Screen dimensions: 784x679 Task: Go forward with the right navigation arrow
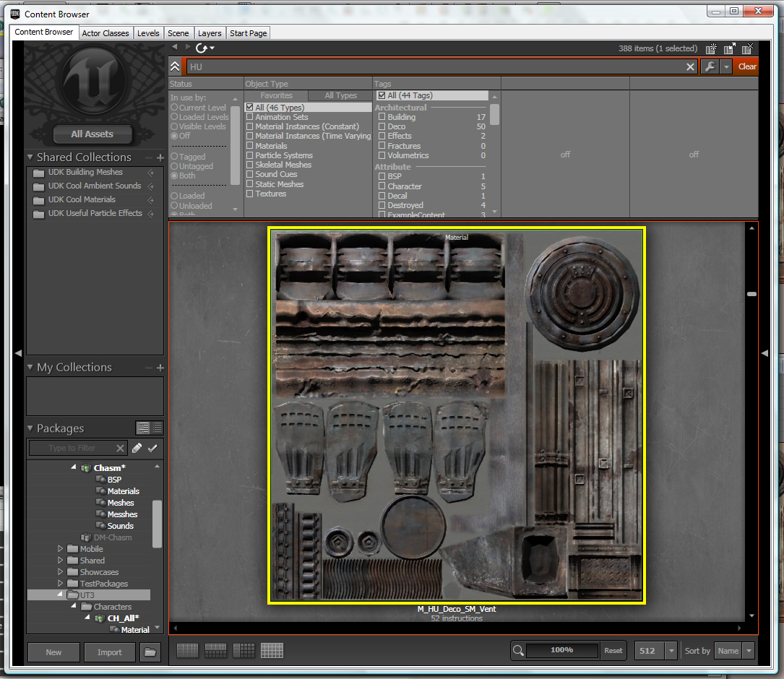click(188, 47)
